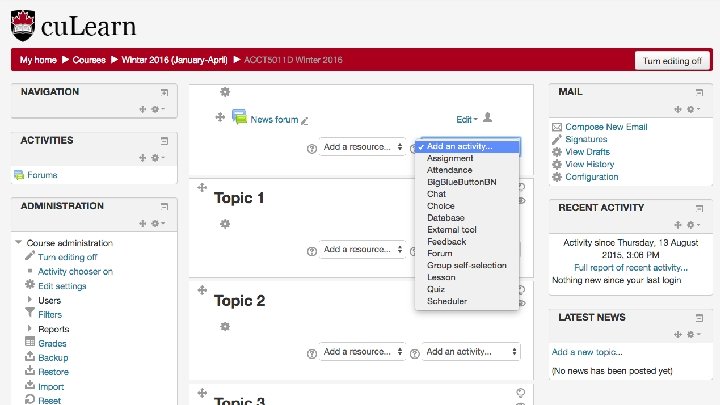720x405 pixels.
Task: Open Full report of recent activity
Action: tap(631, 268)
